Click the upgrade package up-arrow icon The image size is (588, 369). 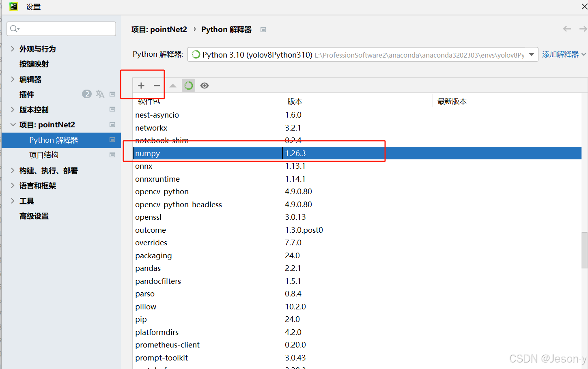pyautogui.click(x=173, y=86)
